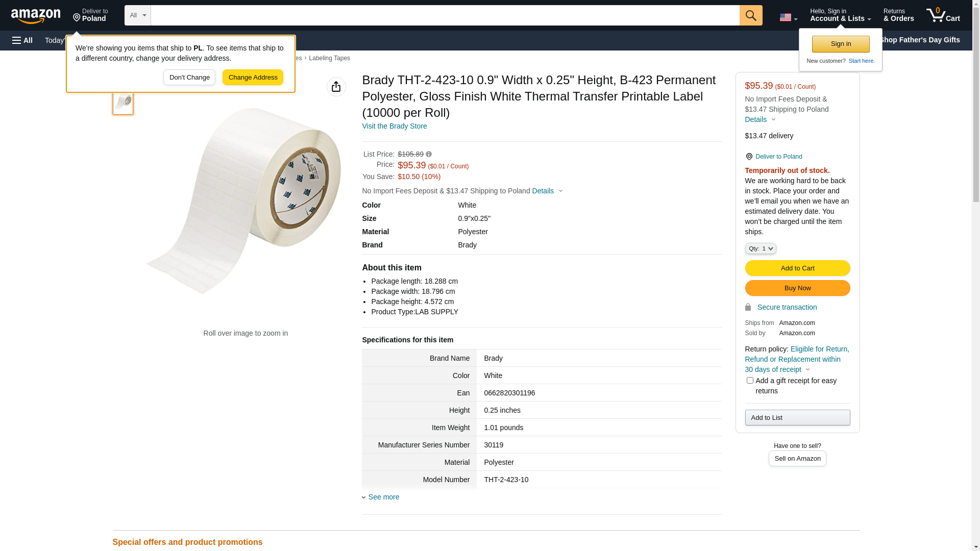
Task: Select the label roll product thumbnail
Action: (123, 102)
